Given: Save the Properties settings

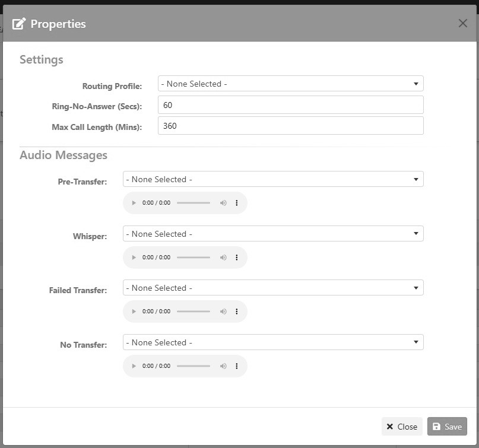Looking at the screenshot, I should (x=447, y=426).
